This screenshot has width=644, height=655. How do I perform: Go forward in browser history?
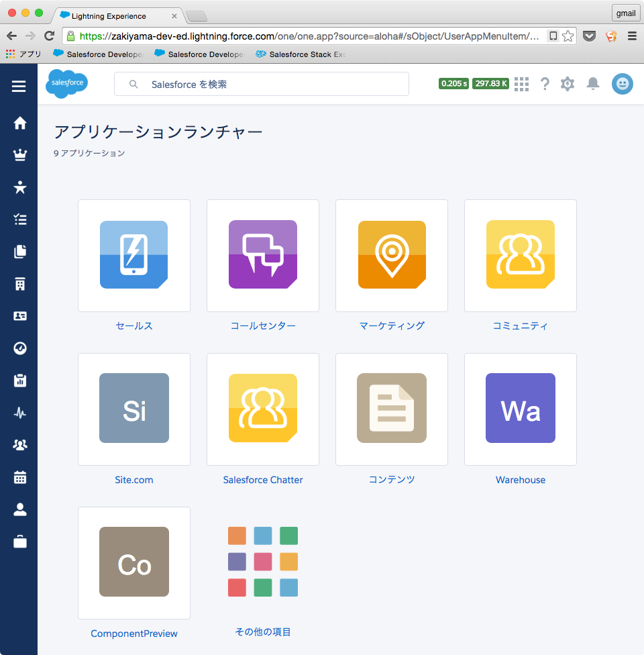[30, 36]
